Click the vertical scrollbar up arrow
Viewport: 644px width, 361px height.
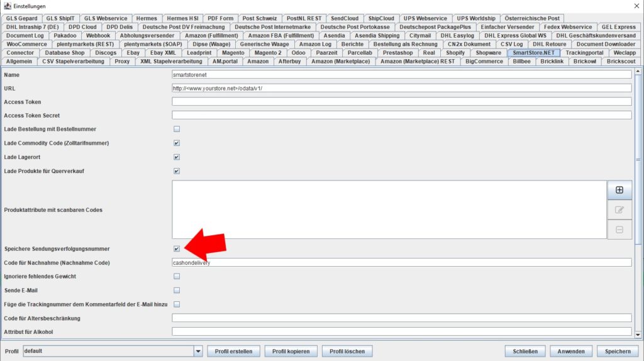point(638,72)
